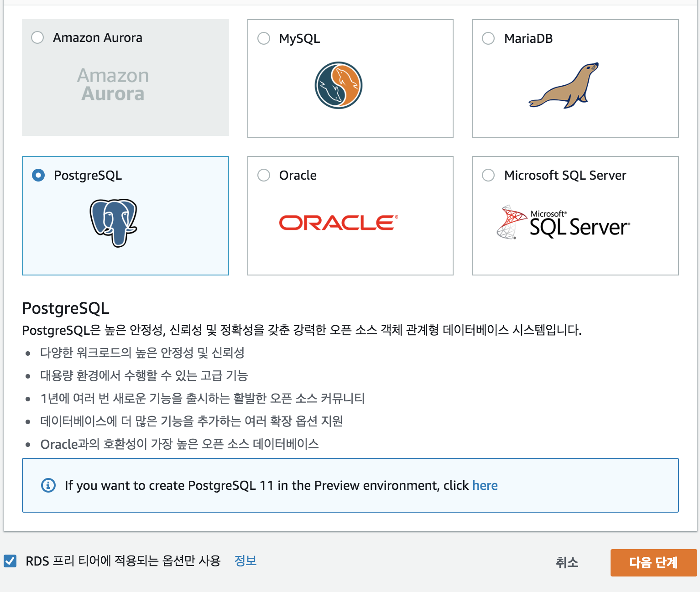700x592 pixels.
Task: Click the MariaDB seal logo
Action: coord(564,85)
